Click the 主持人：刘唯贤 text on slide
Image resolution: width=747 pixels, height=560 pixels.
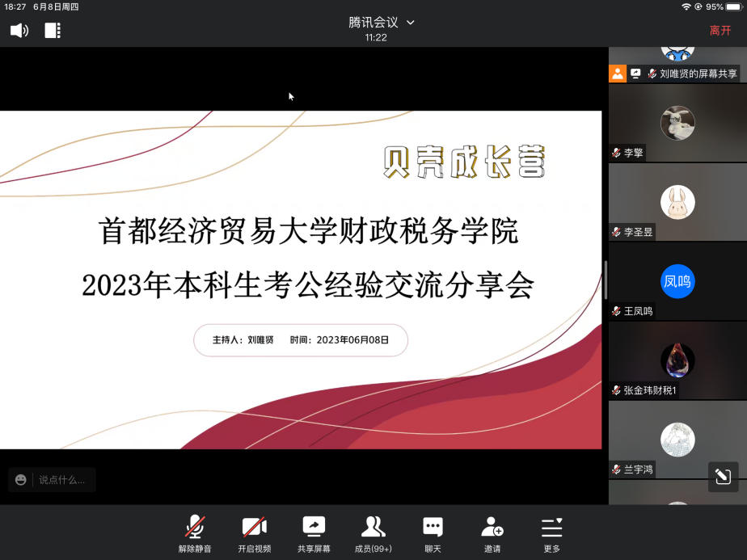pos(243,340)
